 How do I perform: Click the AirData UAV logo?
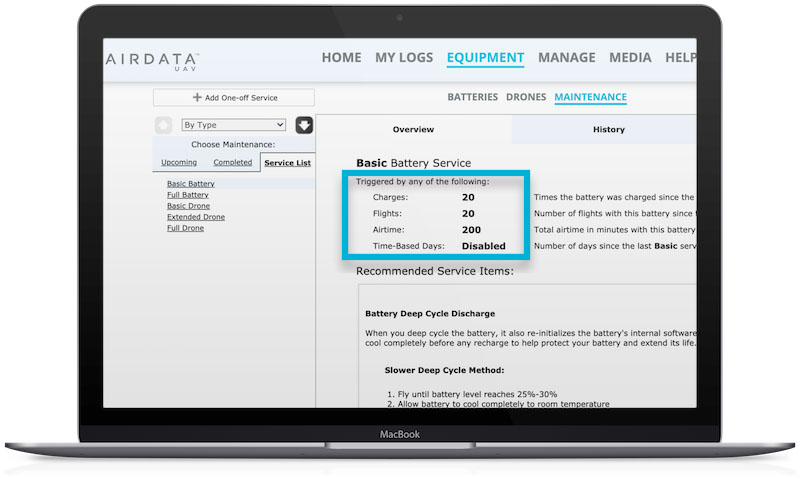(152, 62)
